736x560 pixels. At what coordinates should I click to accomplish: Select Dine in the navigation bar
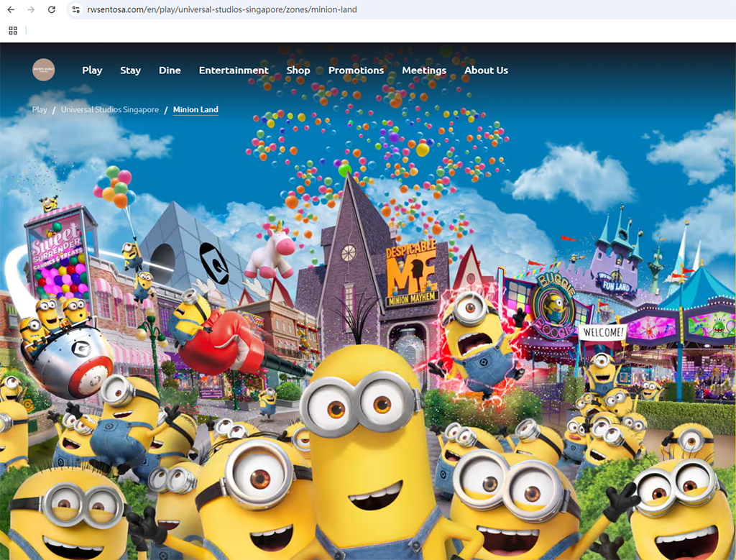(x=170, y=70)
